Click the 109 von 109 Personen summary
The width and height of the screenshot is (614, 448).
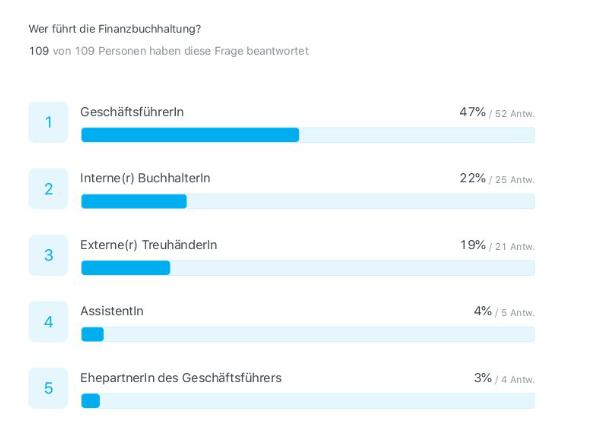(x=169, y=51)
